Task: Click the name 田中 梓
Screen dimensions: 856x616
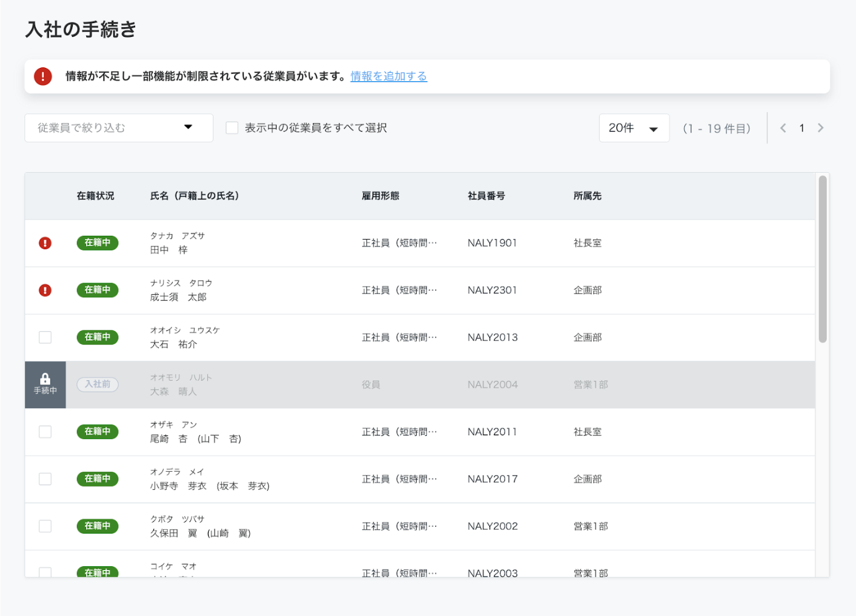Action: point(169,250)
